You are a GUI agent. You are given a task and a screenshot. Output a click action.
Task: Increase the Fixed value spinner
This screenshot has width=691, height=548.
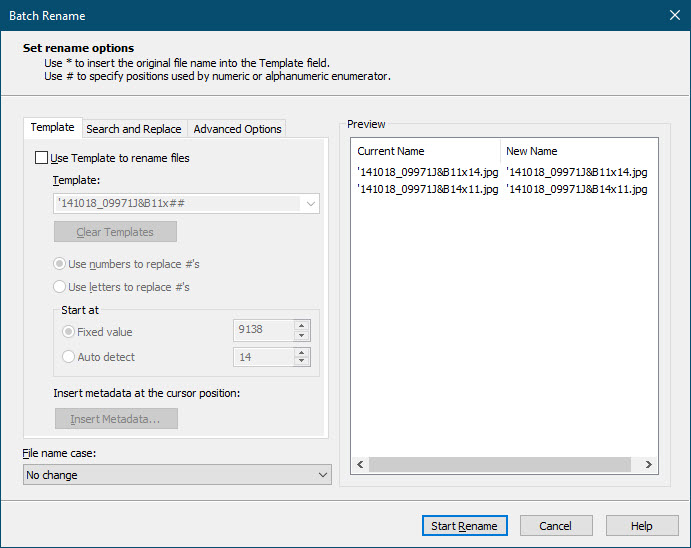[302, 326]
